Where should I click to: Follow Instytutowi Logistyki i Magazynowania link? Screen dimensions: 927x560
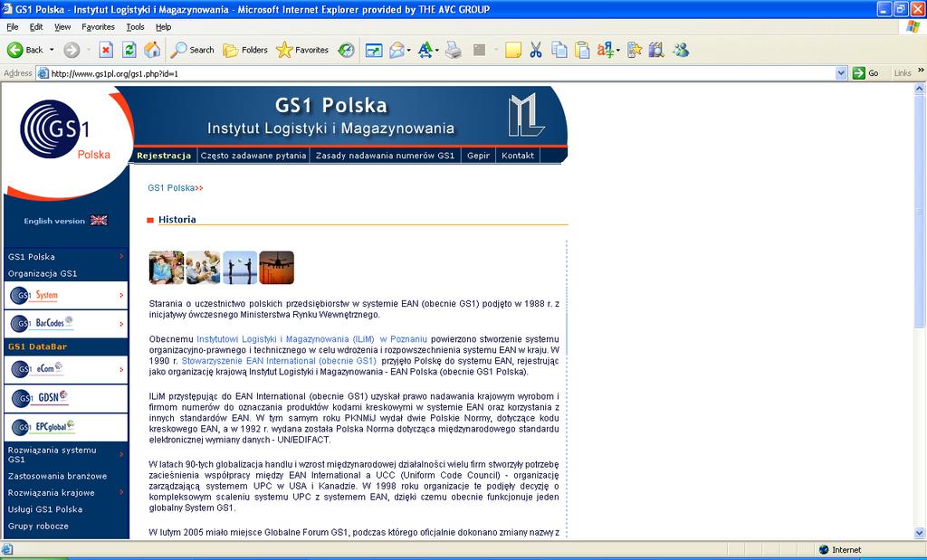coord(311,339)
